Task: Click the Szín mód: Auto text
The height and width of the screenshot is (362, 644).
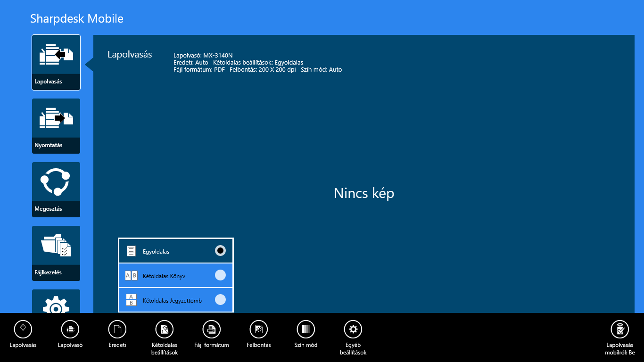Action: click(322, 69)
